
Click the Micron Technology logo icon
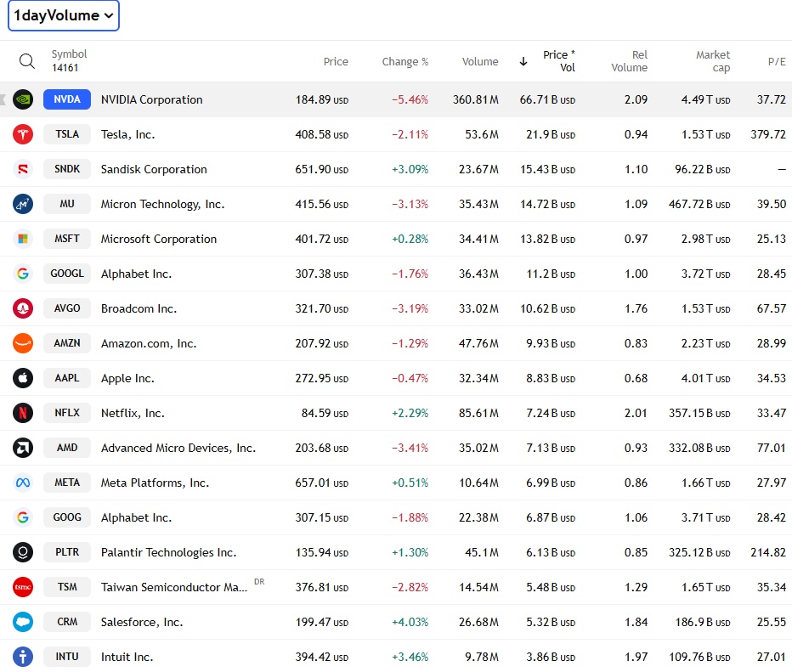click(23, 204)
